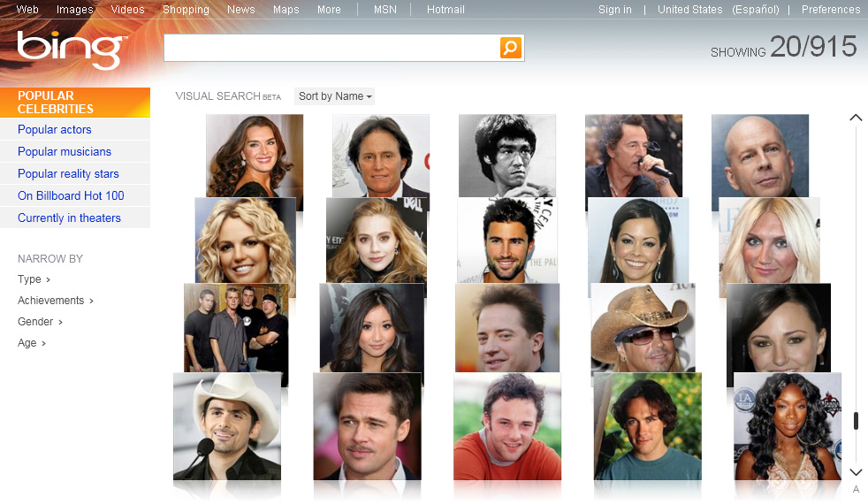Open the More menu in the top bar
Screen dimensions: 868x504
pyautogui.click(x=329, y=10)
